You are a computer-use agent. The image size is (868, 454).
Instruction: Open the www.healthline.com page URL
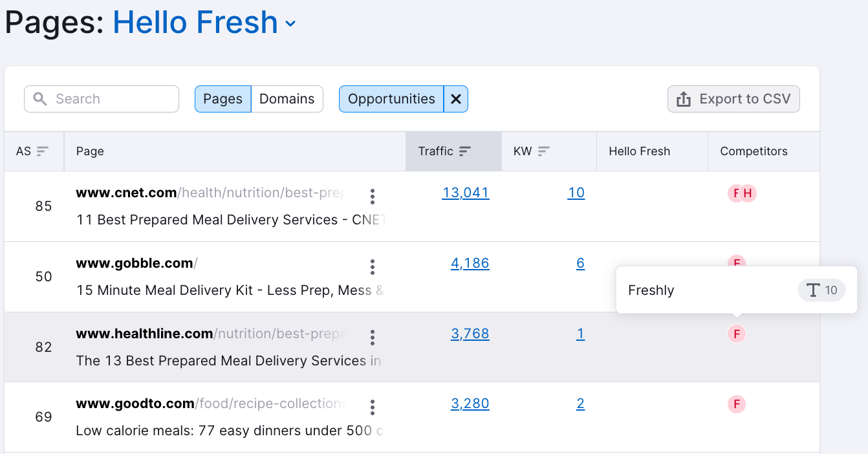[211, 334]
